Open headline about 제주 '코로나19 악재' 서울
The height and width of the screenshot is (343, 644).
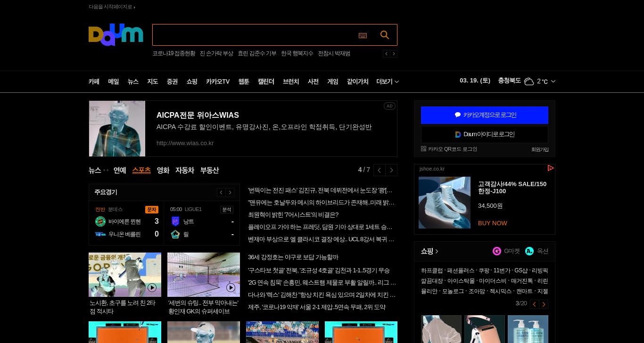[317, 307]
